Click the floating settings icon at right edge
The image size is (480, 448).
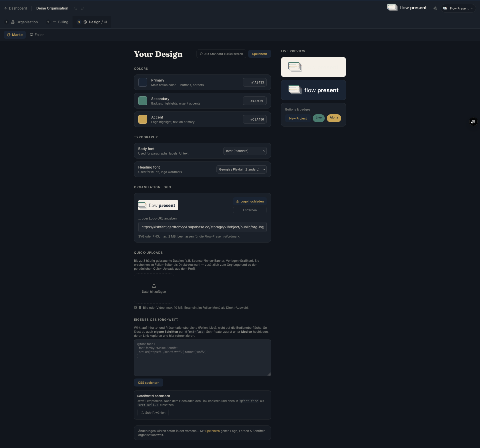[x=473, y=122]
